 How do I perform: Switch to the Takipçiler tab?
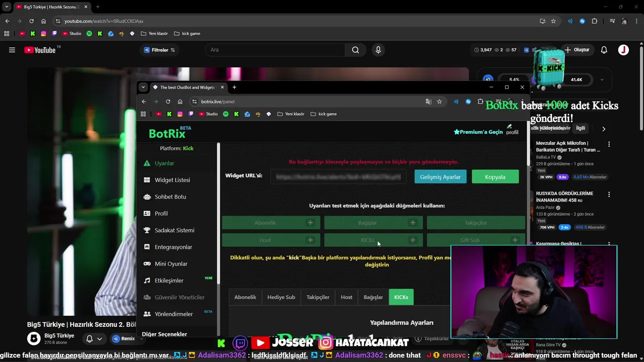318,297
